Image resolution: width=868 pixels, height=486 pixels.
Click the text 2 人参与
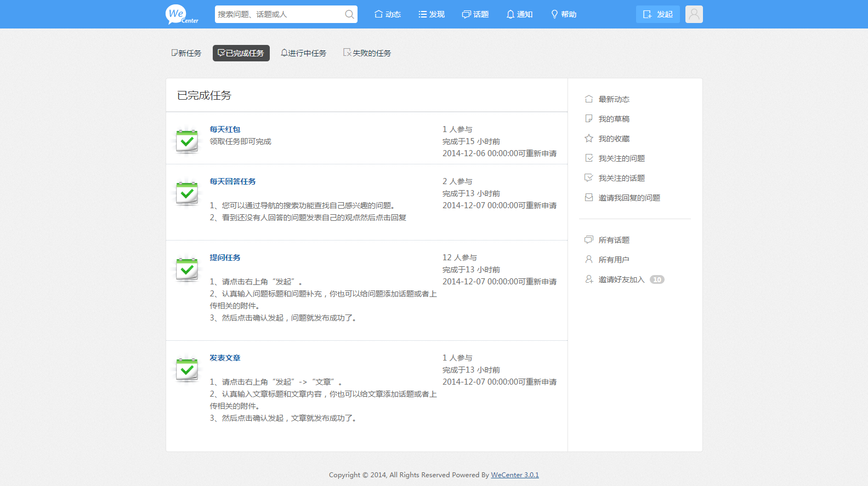[x=457, y=181]
